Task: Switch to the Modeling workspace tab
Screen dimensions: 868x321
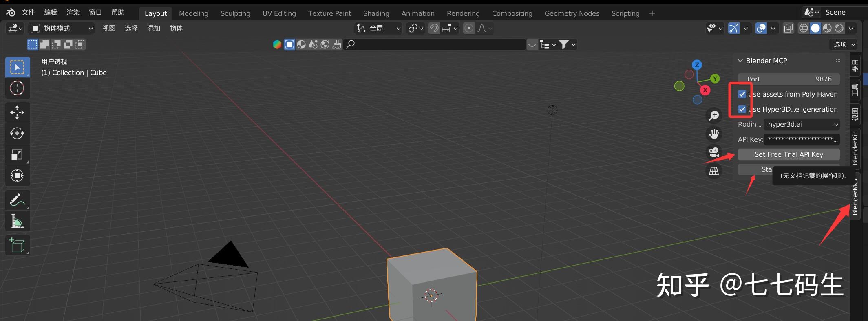Action: [194, 13]
